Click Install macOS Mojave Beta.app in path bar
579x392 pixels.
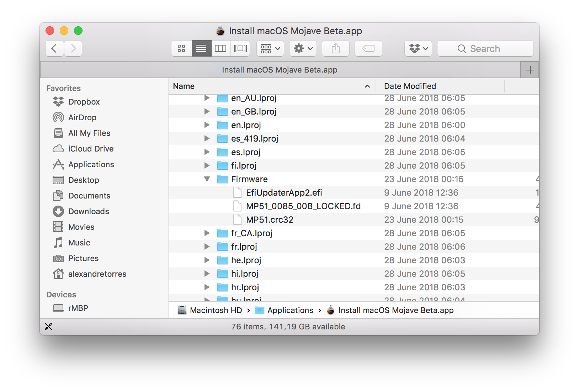tap(390, 310)
